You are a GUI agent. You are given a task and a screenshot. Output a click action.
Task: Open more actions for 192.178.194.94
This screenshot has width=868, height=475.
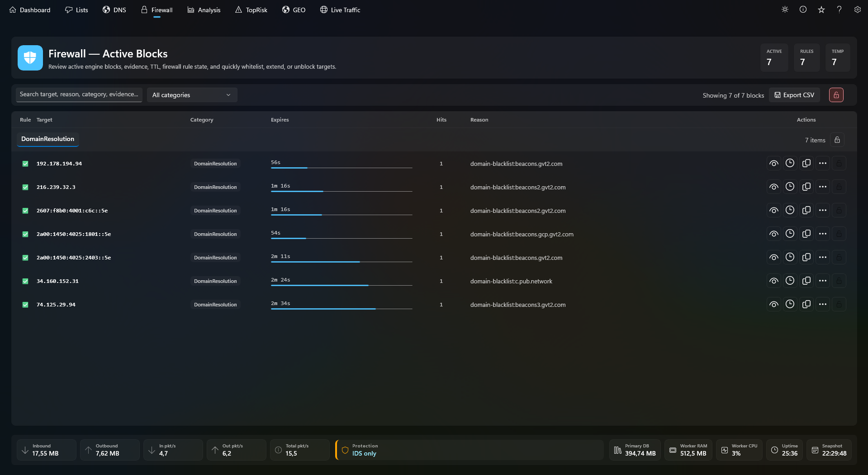pos(823,163)
